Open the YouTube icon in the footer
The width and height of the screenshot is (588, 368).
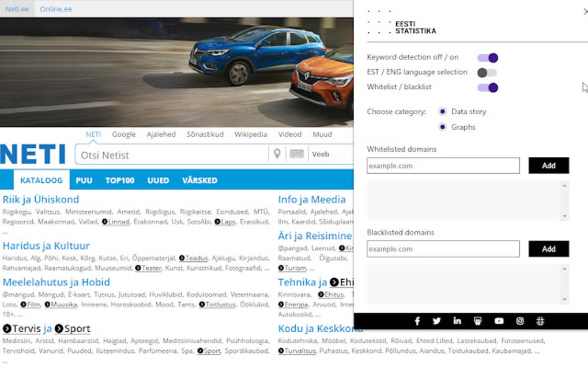point(499,321)
